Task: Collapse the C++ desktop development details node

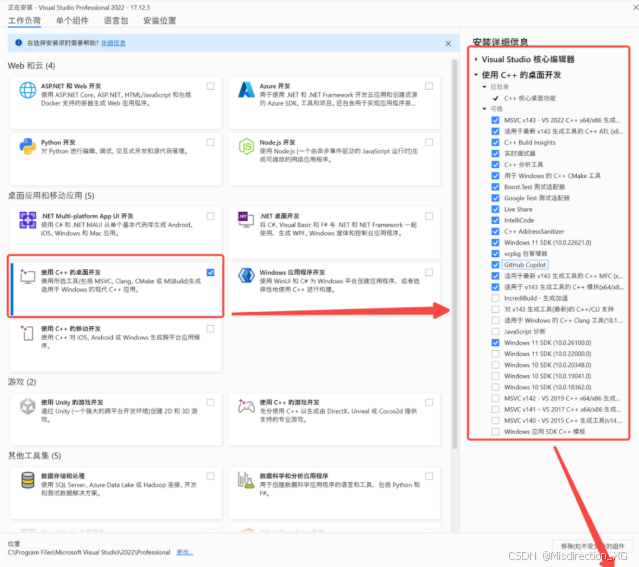Action: 476,75
